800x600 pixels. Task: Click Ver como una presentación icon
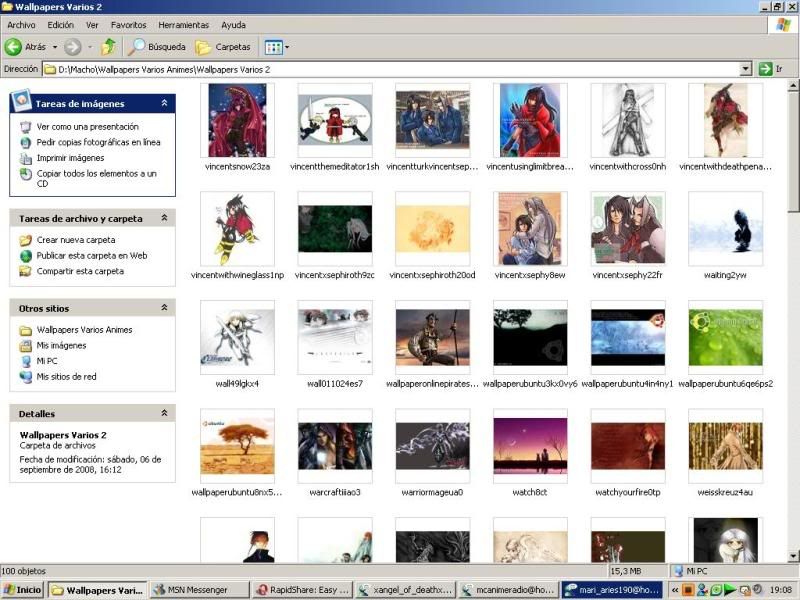(x=26, y=127)
